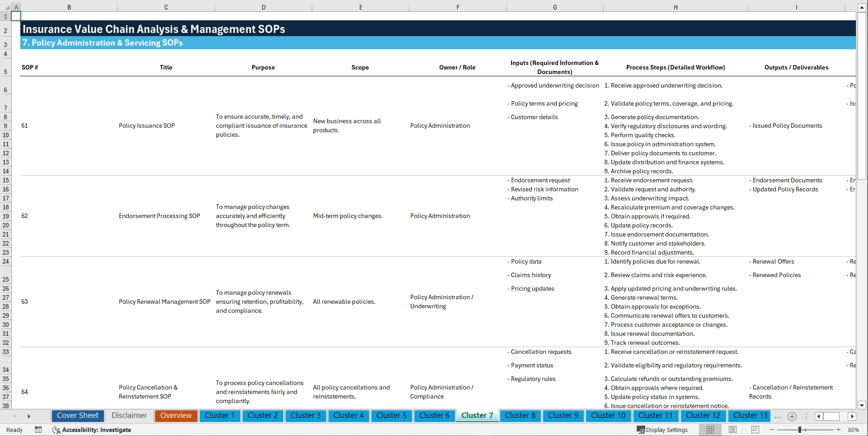Open the Disclaimer sheet

click(129, 416)
